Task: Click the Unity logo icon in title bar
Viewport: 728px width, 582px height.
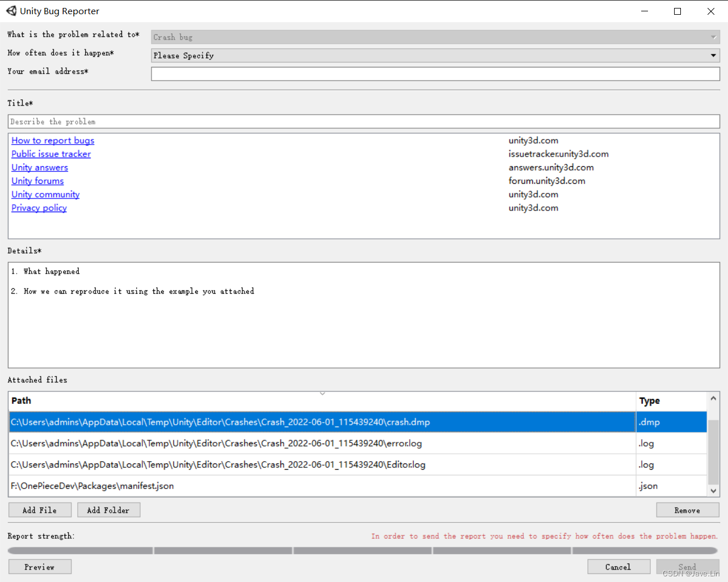Action: point(11,11)
